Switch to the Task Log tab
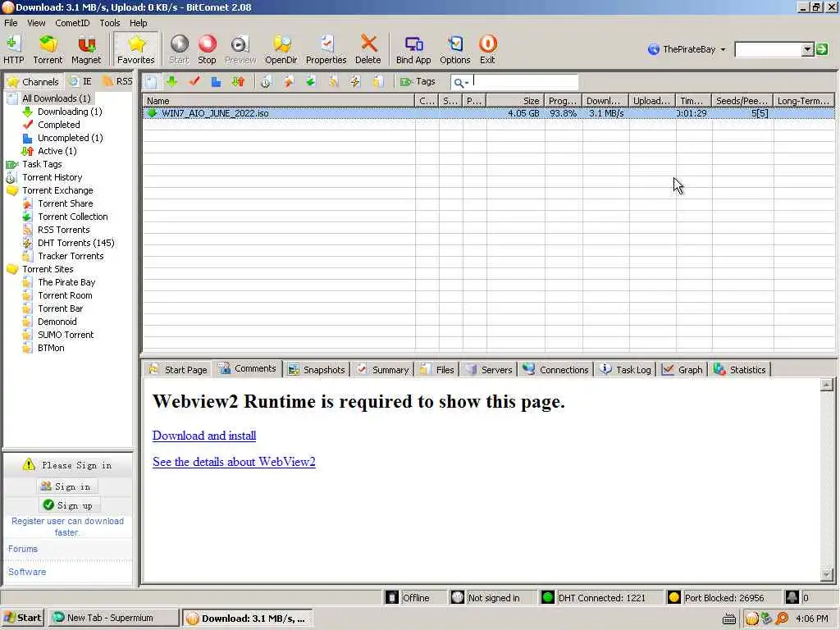Image resolution: width=840 pixels, height=630 pixels. click(626, 370)
